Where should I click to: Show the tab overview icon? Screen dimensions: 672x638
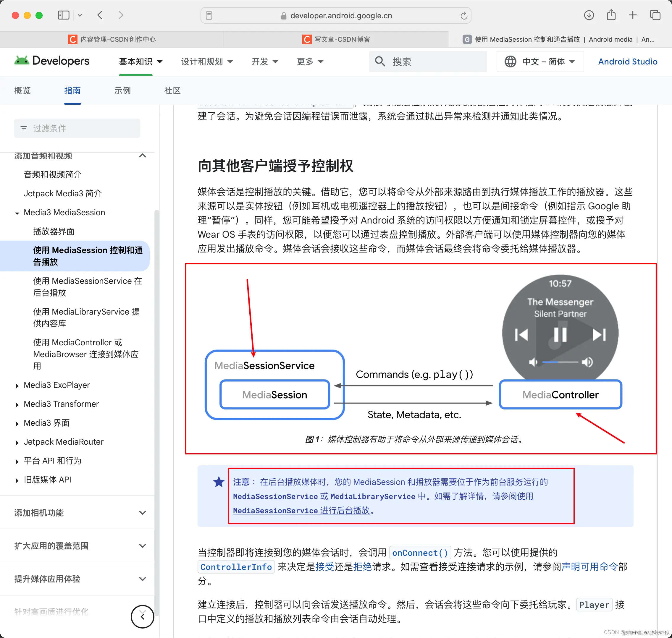point(655,15)
